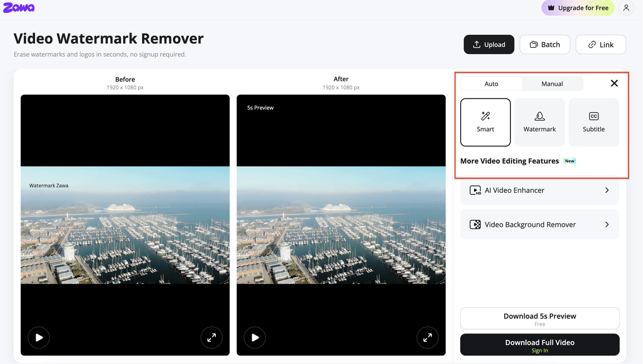Open Video Background Remover
643x364 pixels.
(x=540, y=224)
